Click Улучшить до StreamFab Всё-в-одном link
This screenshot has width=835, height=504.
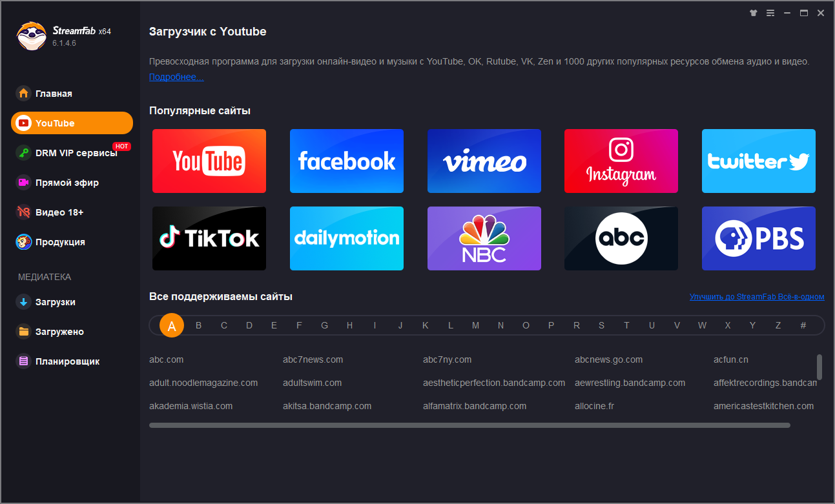(757, 297)
